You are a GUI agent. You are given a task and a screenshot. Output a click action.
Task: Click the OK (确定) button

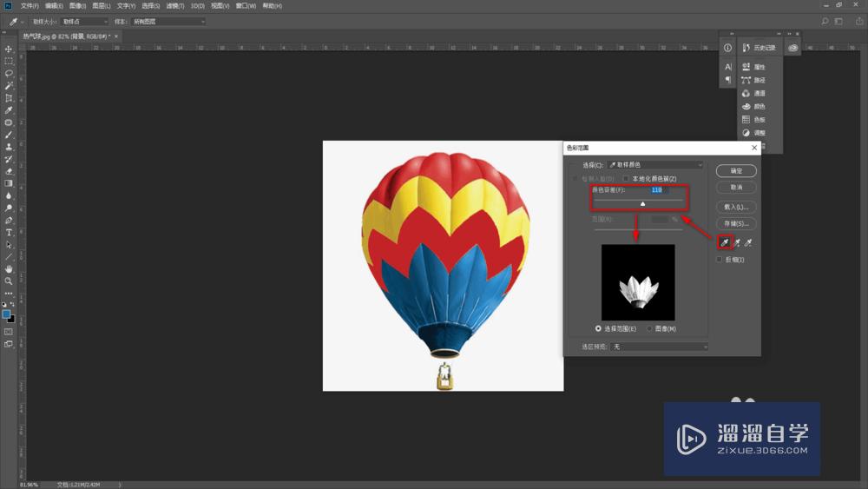(x=736, y=171)
